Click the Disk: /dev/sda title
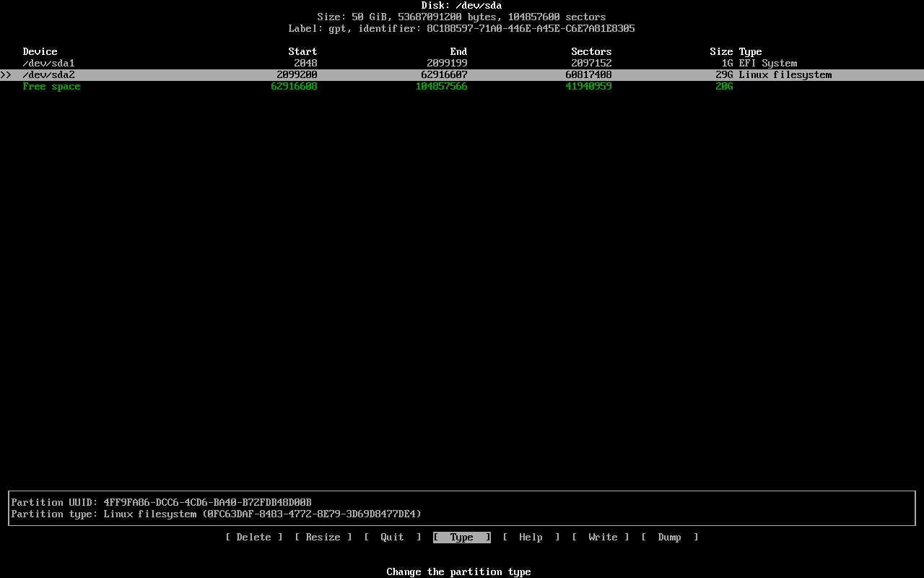The width and height of the screenshot is (924, 578). point(461,5)
